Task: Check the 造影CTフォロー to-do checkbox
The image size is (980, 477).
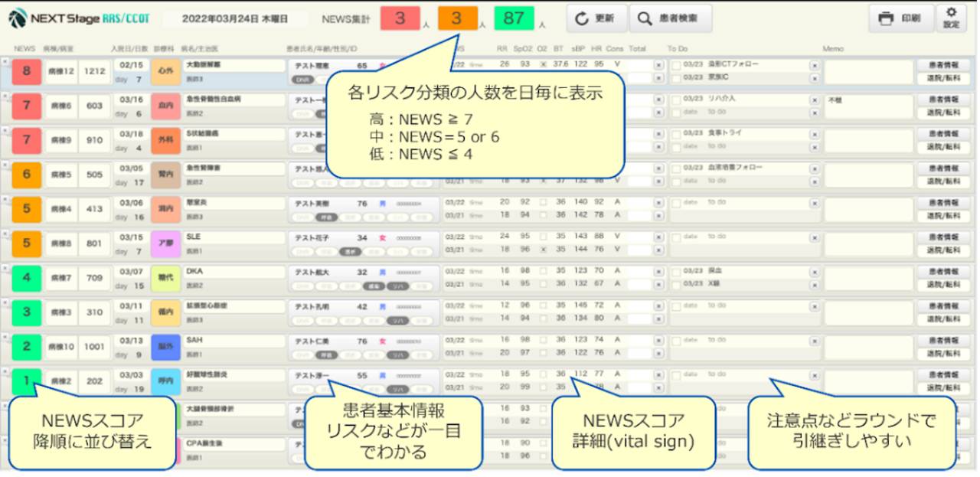Action: tap(675, 65)
